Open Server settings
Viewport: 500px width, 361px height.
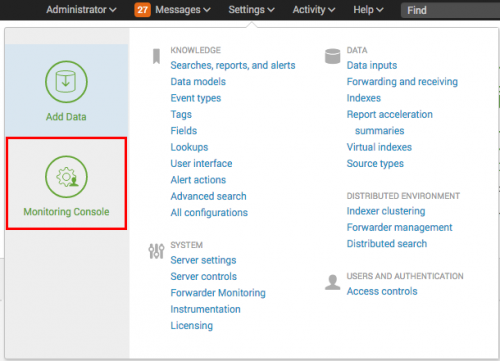(x=203, y=260)
